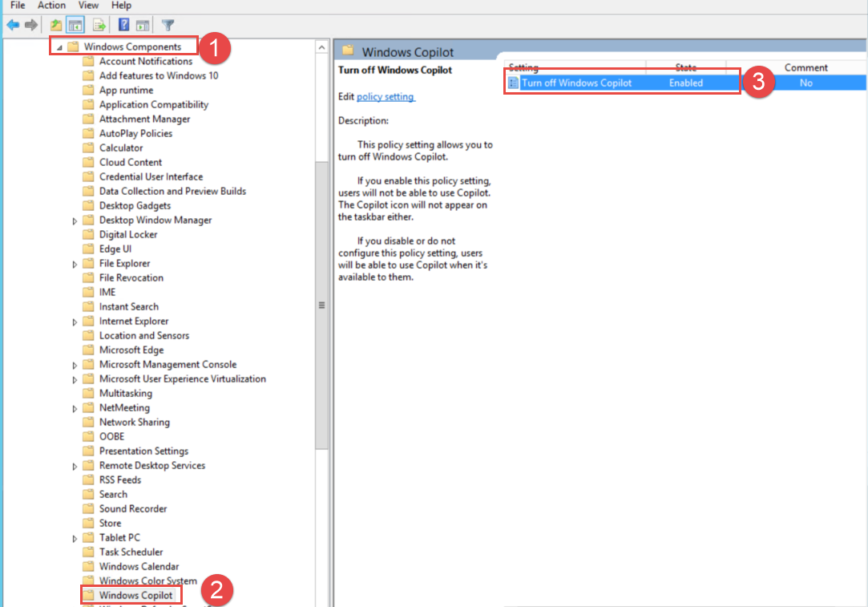Expand the Microsoft Management Console node
Screen dimensions: 868x607
click(75, 365)
